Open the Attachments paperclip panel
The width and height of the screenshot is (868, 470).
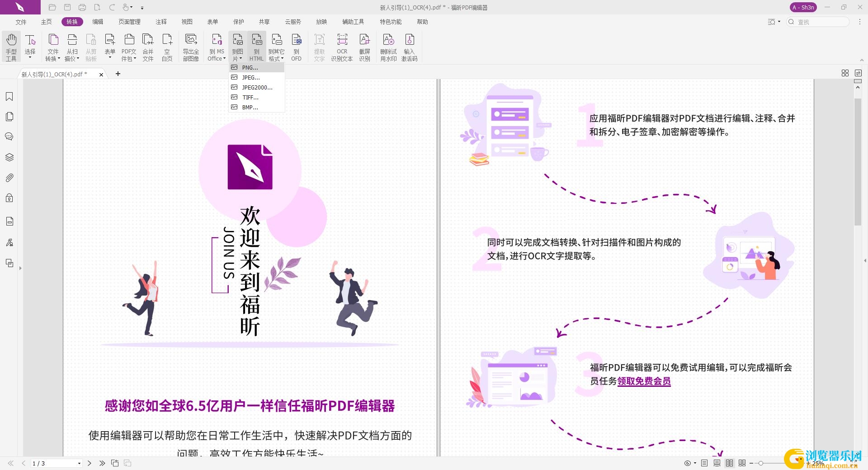[x=9, y=178]
